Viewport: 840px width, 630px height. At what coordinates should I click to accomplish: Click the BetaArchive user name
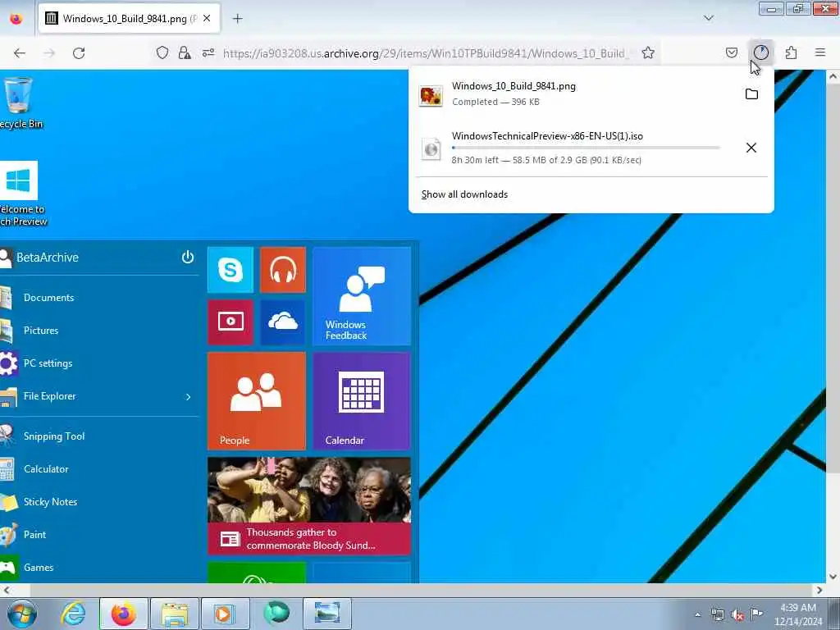(x=47, y=258)
